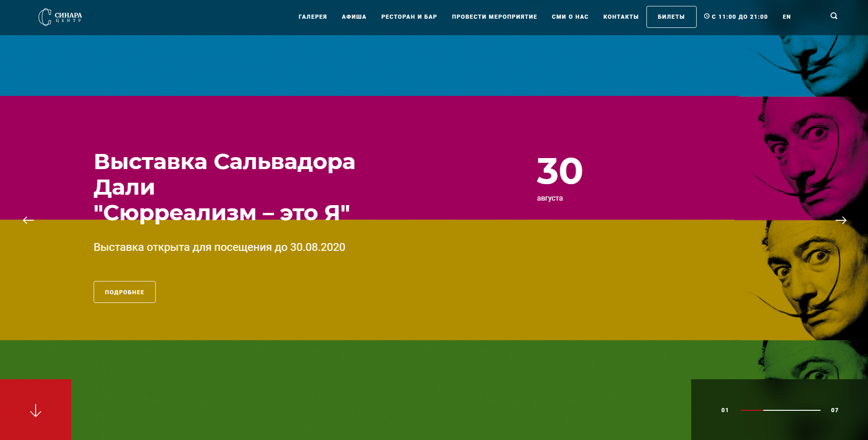
Task: Click the Подробнее button
Action: pos(125,292)
